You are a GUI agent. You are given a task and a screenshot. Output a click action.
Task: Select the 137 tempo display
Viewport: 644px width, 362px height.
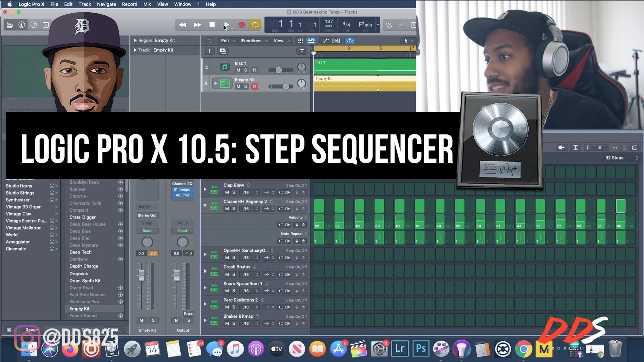[x=329, y=24]
